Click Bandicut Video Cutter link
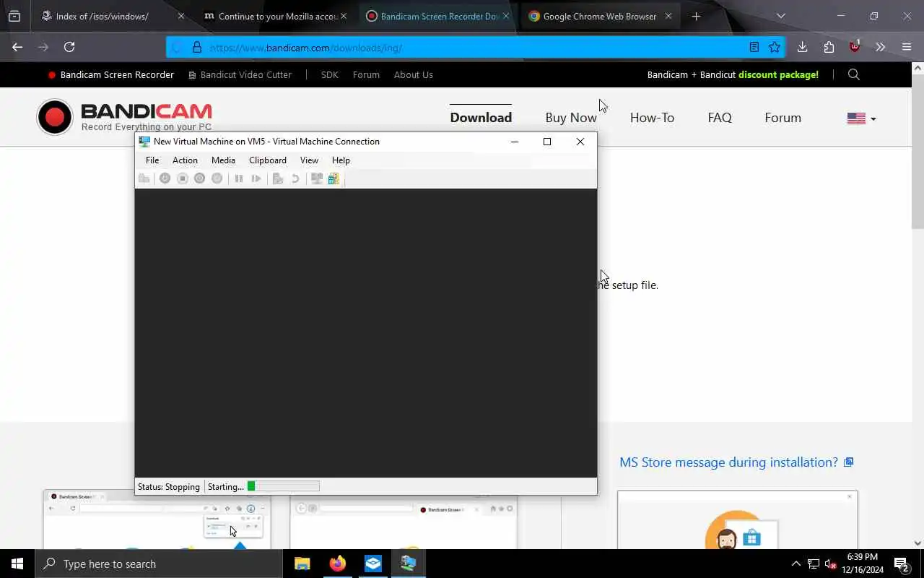 point(240,75)
